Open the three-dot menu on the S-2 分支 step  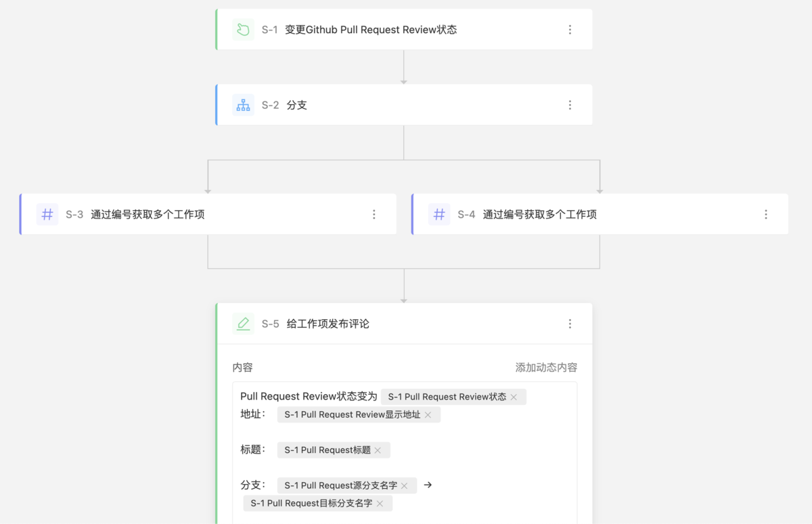point(570,105)
